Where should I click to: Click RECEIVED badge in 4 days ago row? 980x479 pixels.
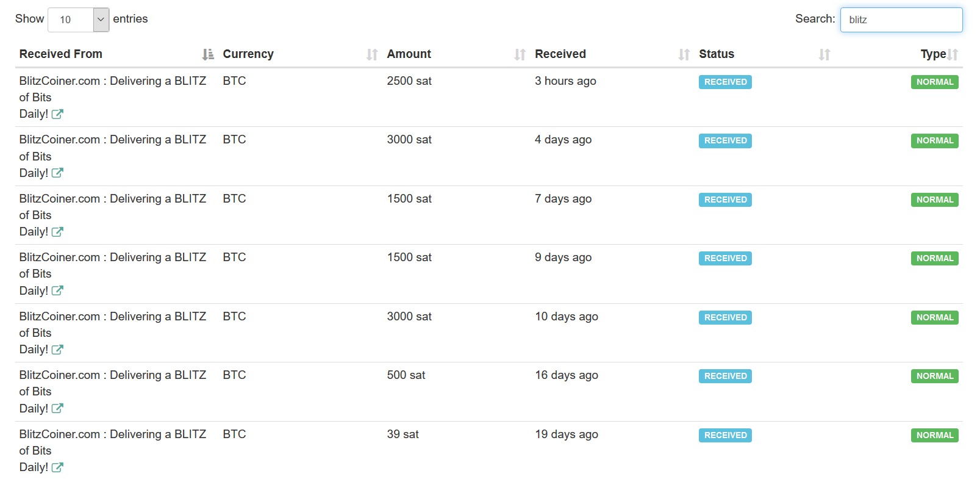[x=725, y=141]
